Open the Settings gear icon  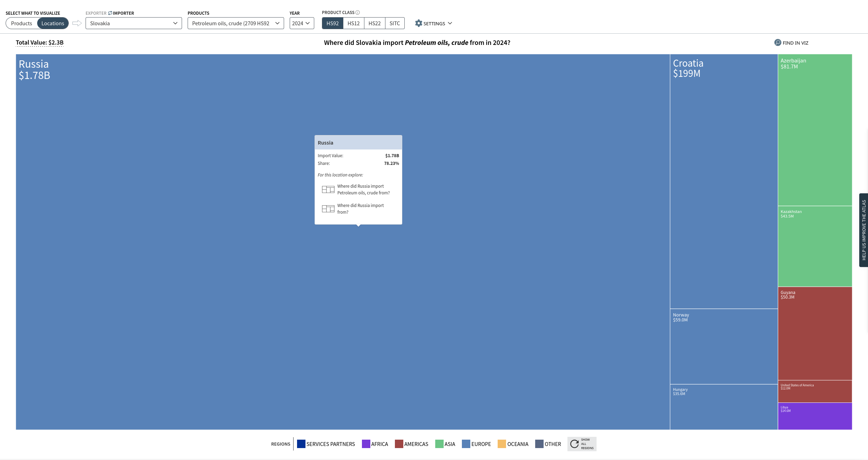click(x=418, y=23)
